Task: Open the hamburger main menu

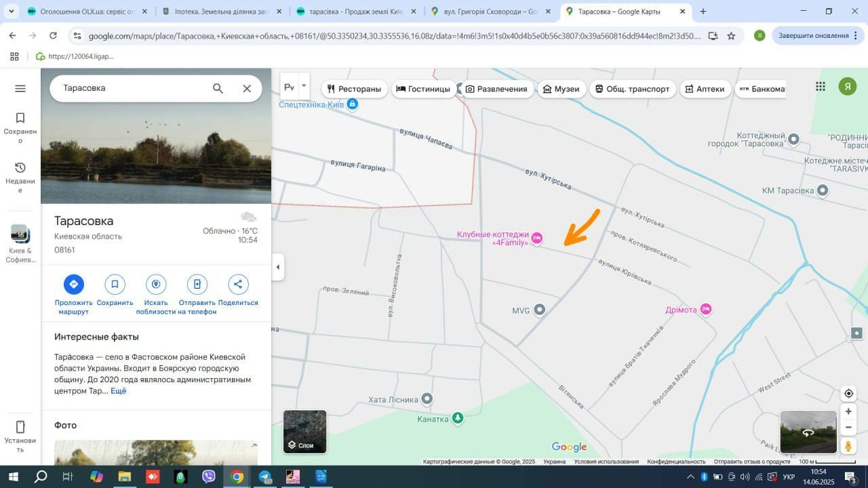Action: pyautogui.click(x=20, y=88)
